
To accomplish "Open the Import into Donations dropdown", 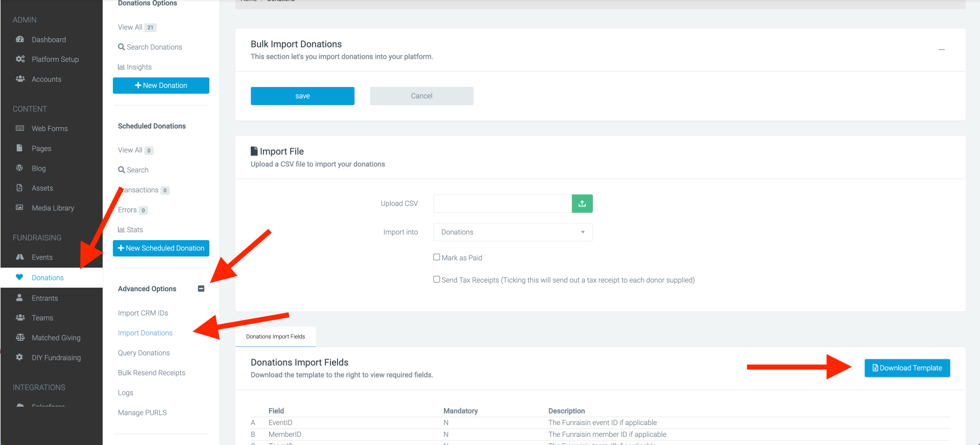I will (x=513, y=232).
